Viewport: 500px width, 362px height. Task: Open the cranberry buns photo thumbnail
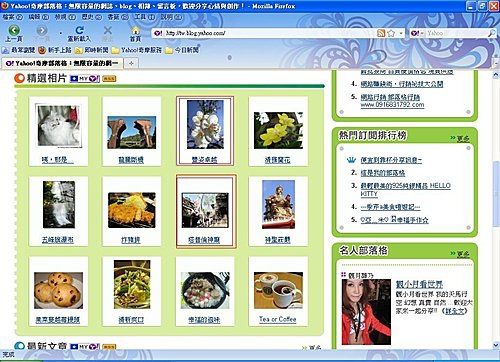tap(58, 290)
